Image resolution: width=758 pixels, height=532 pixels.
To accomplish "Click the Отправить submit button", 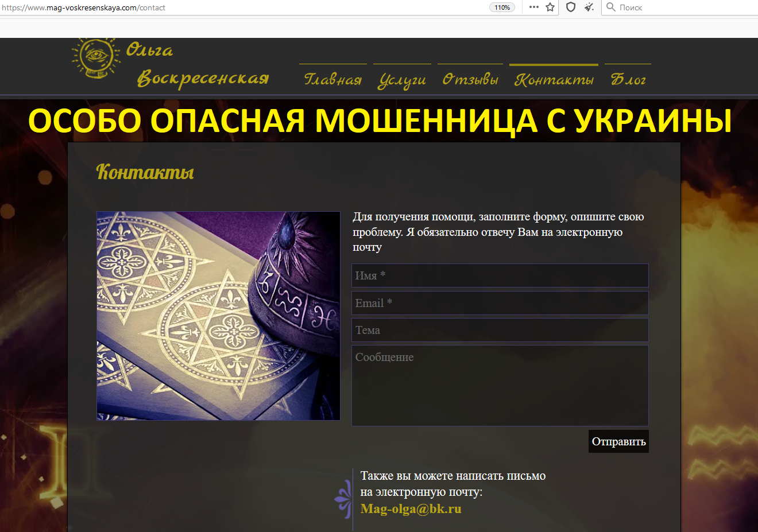I will (618, 441).
